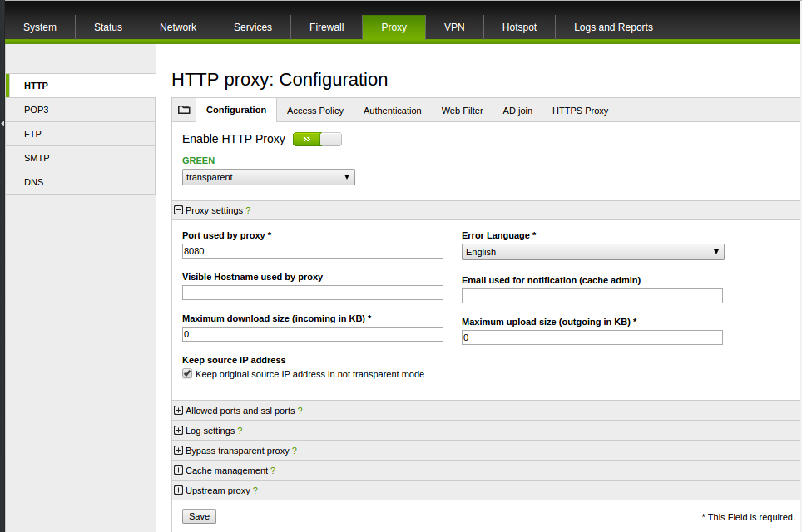
Task: Go to the POP3 proxy sidebar link
Action: [37, 110]
